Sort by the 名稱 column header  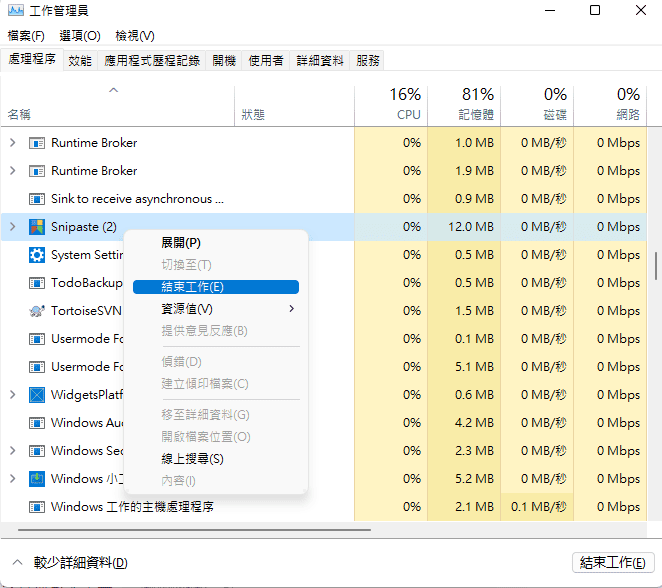(x=118, y=105)
